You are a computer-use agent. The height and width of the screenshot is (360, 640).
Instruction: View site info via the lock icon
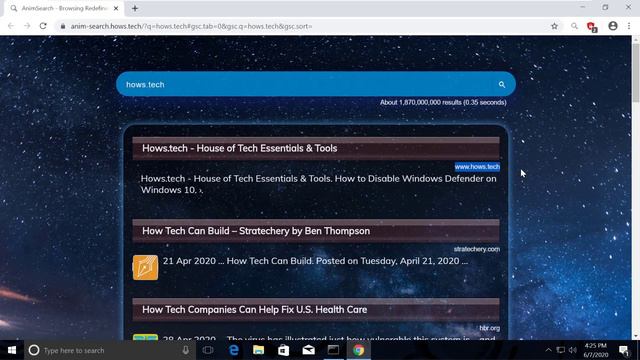point(62,26)
